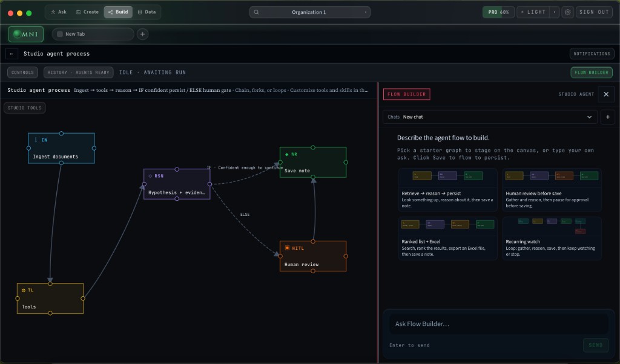Screen dimensions: 620x364
Task: Click the RSN node's diamond icon
Action: pos(150,176)
